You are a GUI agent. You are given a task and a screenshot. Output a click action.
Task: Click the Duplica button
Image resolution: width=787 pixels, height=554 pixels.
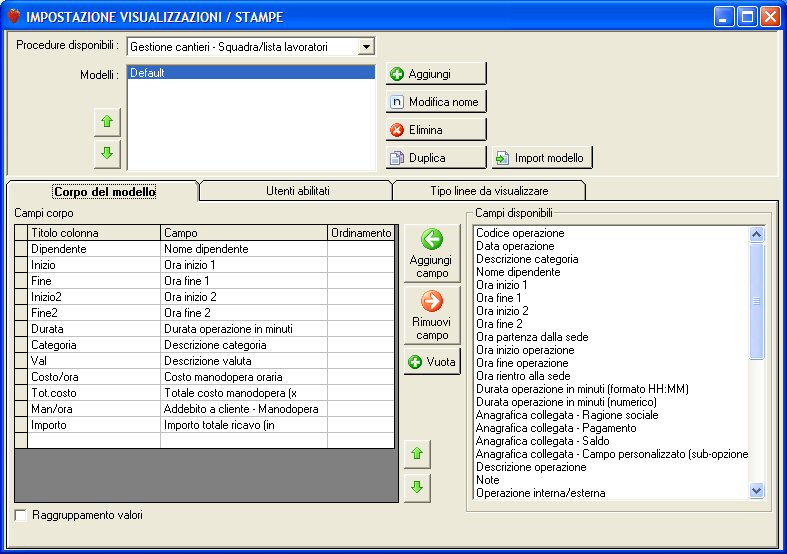click(436, 158)
